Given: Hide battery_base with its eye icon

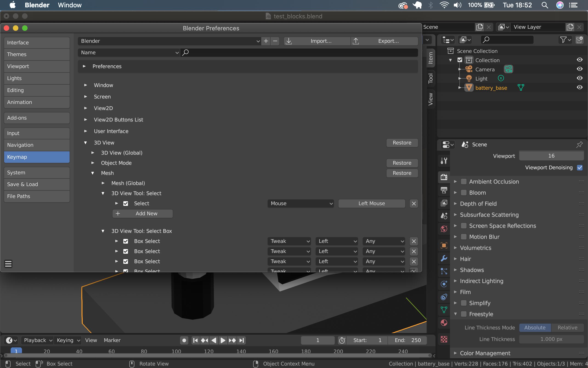Looking at the screenshot, I should click(x=580, y=87).
